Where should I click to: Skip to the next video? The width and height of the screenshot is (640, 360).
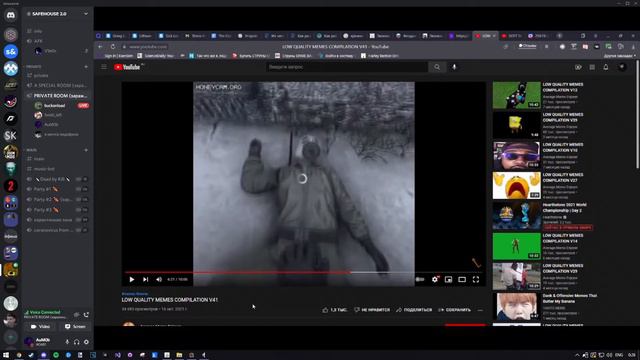point(145,280)
